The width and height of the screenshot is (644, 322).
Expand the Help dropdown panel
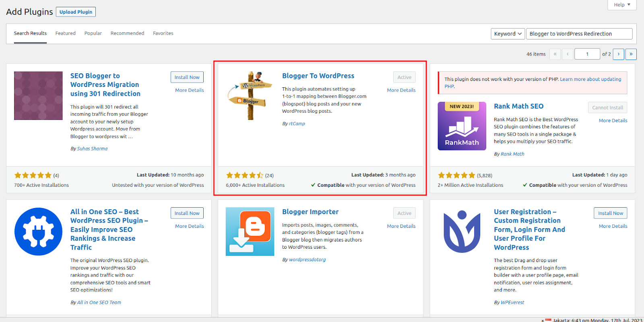click(622, 5)
